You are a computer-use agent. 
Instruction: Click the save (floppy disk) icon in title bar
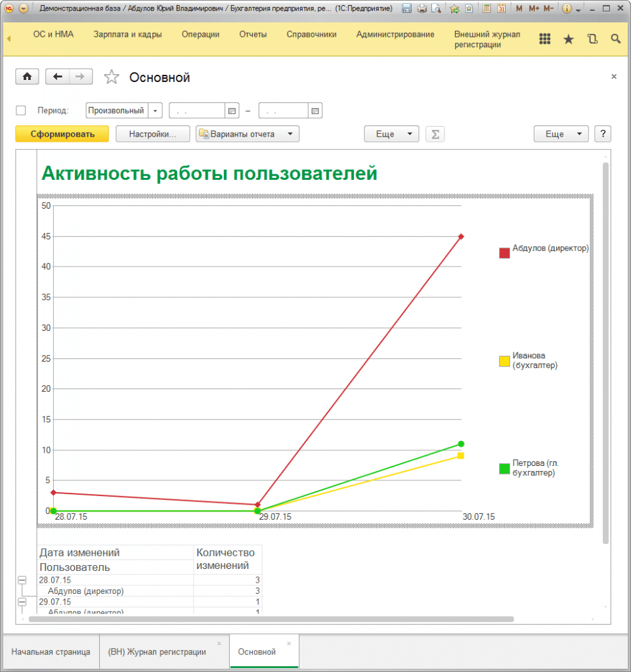[x=407, y=9]
